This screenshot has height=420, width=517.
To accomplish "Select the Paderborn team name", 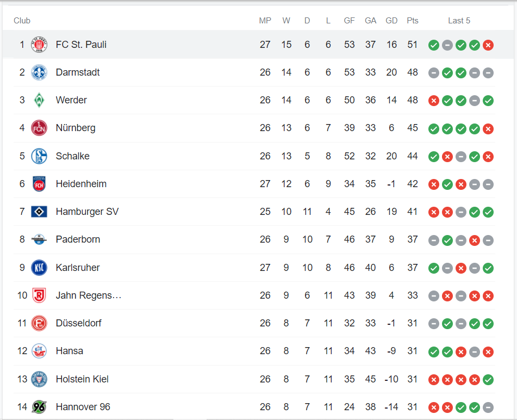I will (78, 239).
